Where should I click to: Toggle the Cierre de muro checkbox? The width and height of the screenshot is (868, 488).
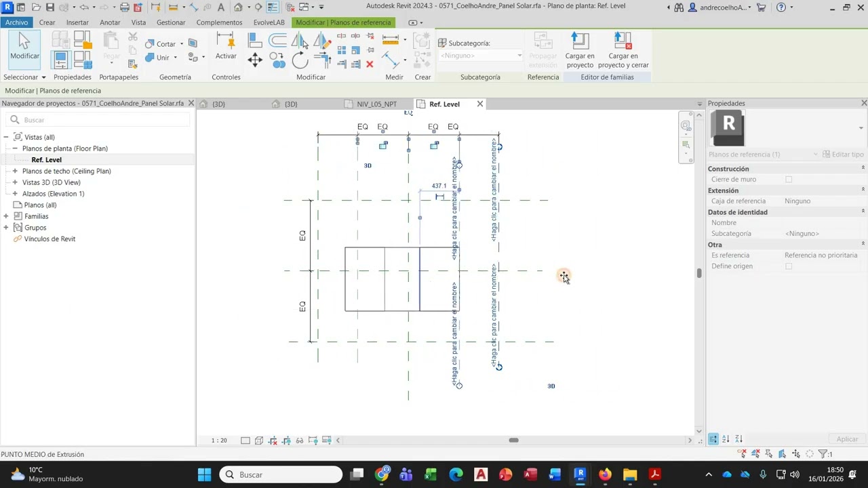tap(789, 180)
